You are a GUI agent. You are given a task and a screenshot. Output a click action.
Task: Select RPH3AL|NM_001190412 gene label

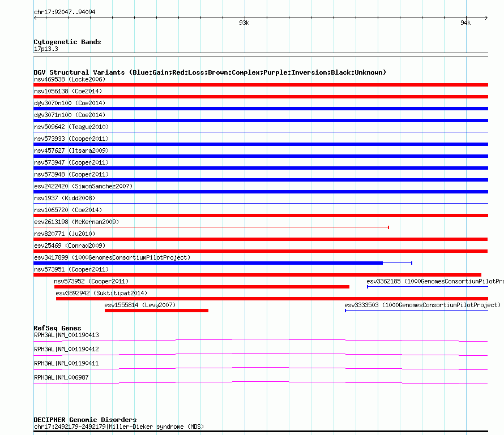(66, 349)
